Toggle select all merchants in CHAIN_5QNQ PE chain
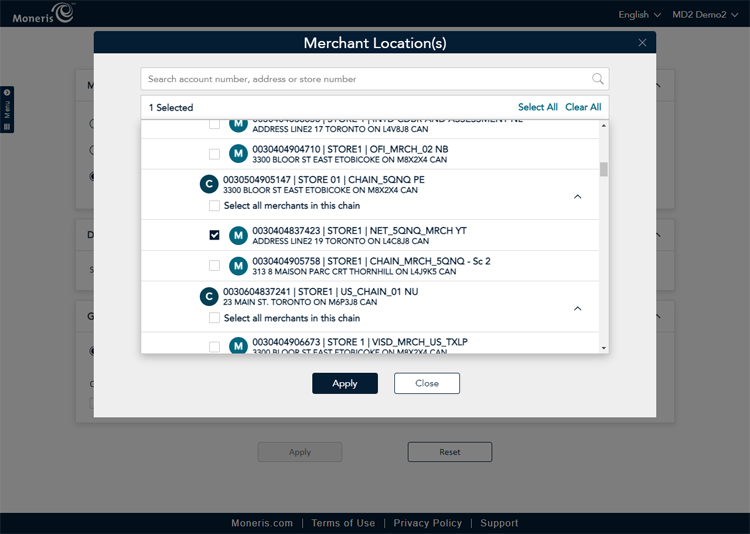This screenshot has width=750, height=534. (214, 206)
